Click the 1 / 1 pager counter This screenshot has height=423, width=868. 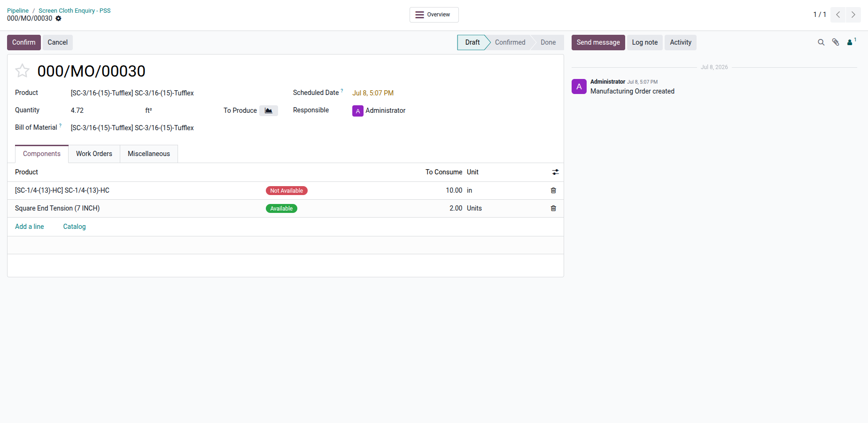point(820,15)
